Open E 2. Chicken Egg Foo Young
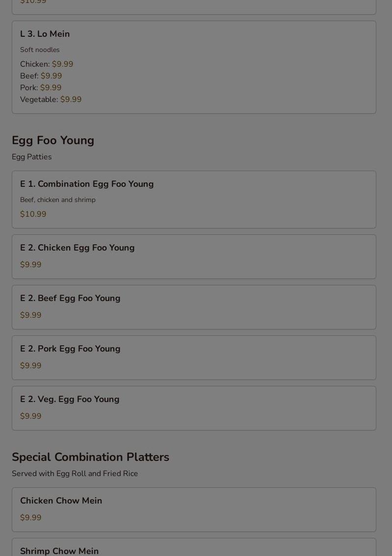The width and height of the screenshot is (392, 556). (194, 257)
